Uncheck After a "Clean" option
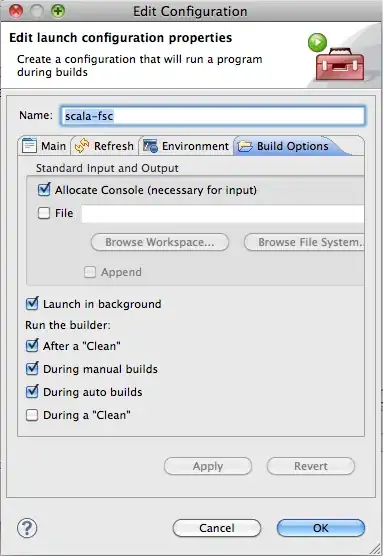This screenshot has width=383, height=556. point(32,345)
